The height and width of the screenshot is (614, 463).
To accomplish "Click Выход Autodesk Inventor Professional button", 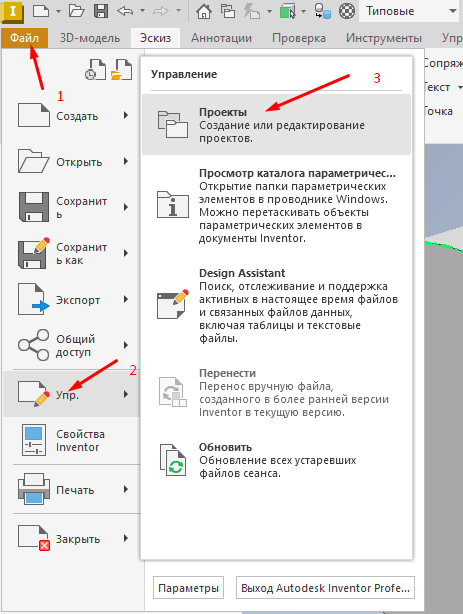I will [325, 588].
